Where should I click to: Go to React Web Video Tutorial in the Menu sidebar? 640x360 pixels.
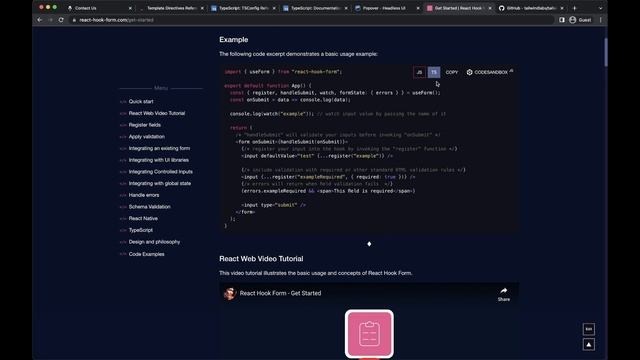[157, 113]
